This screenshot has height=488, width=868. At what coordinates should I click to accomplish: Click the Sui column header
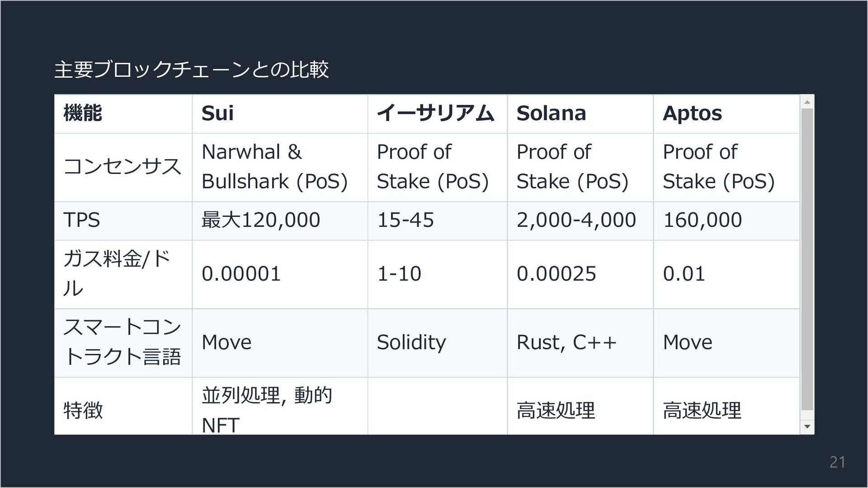click(217, 113)
